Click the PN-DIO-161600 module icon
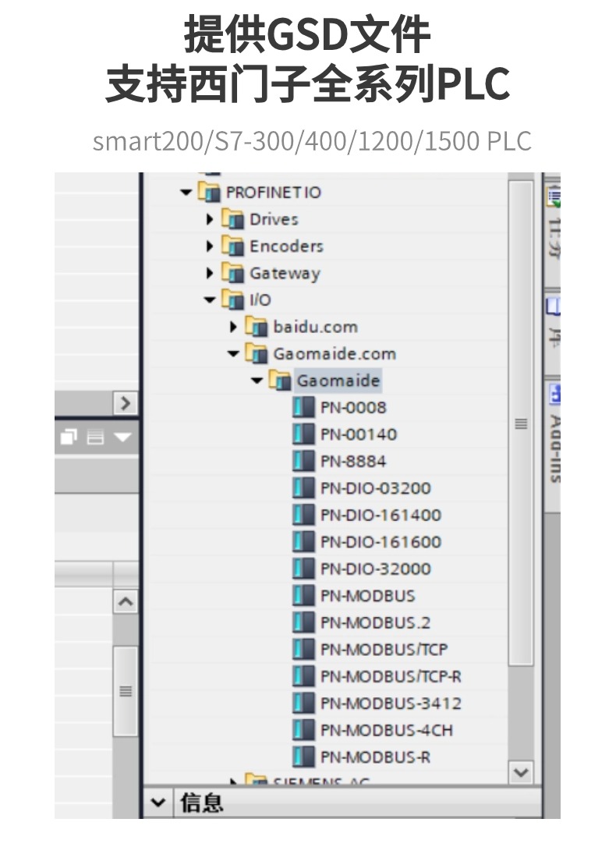The width and height of the screenshot is (616, 847). click(303, 542)
